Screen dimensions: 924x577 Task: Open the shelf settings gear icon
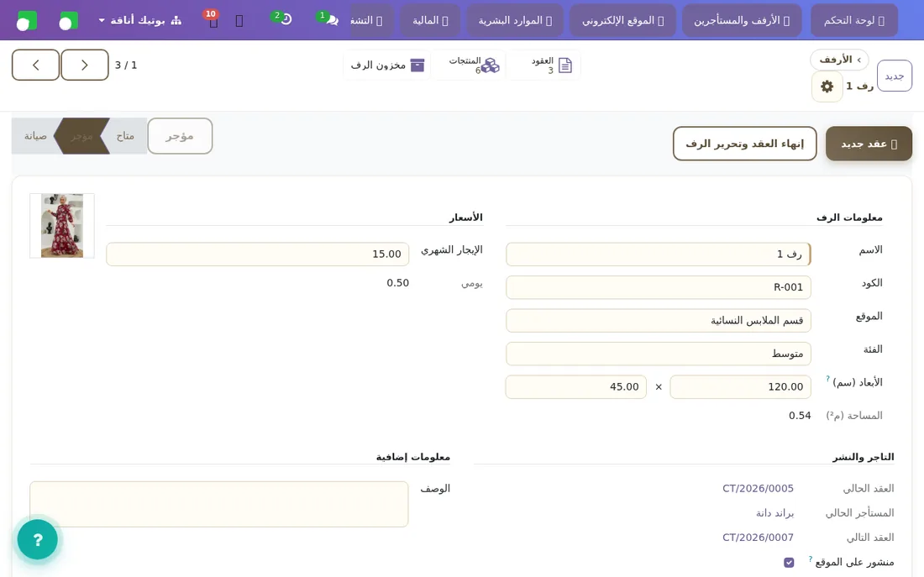pyautogui.click(x=827, y=87)
